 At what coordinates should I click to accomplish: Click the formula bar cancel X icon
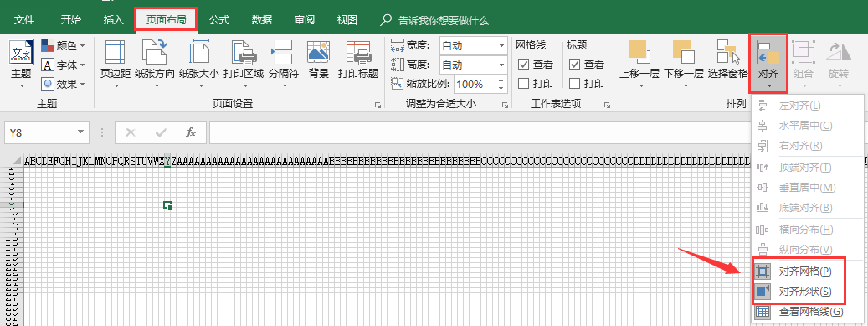coord(131,132)
